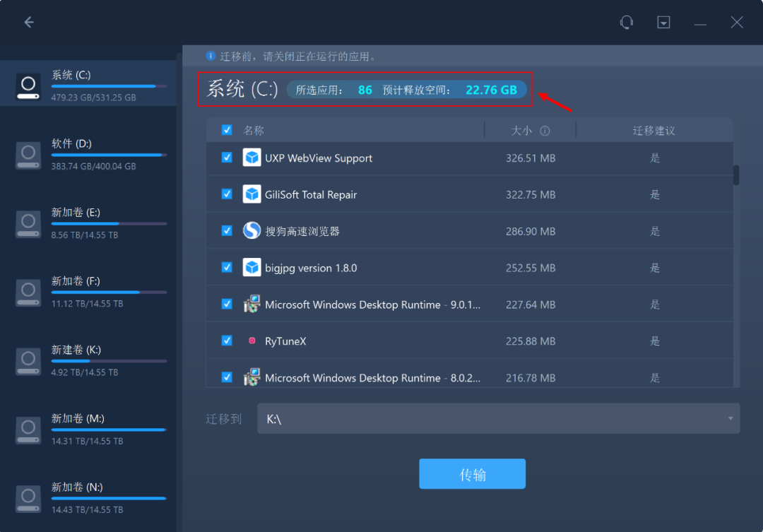Click 227.64 MB size value
763x532 pixels.
[x=531, y=305]
